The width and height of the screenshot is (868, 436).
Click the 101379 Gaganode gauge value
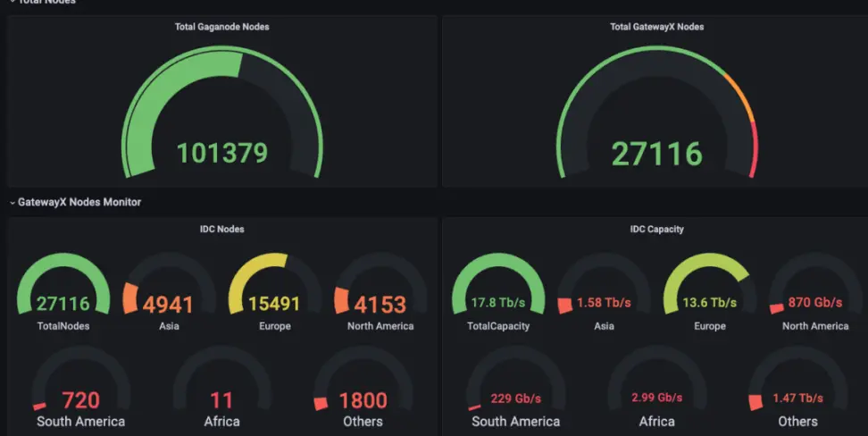point(222,153)
